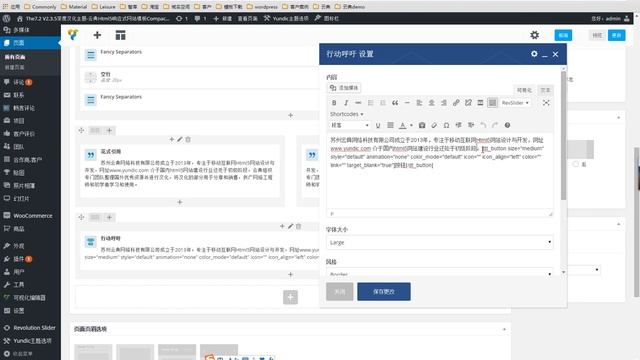The height and width of the screenshot is (360, 640).
Task: Click the text color A icon
Action: pos(402,125)
